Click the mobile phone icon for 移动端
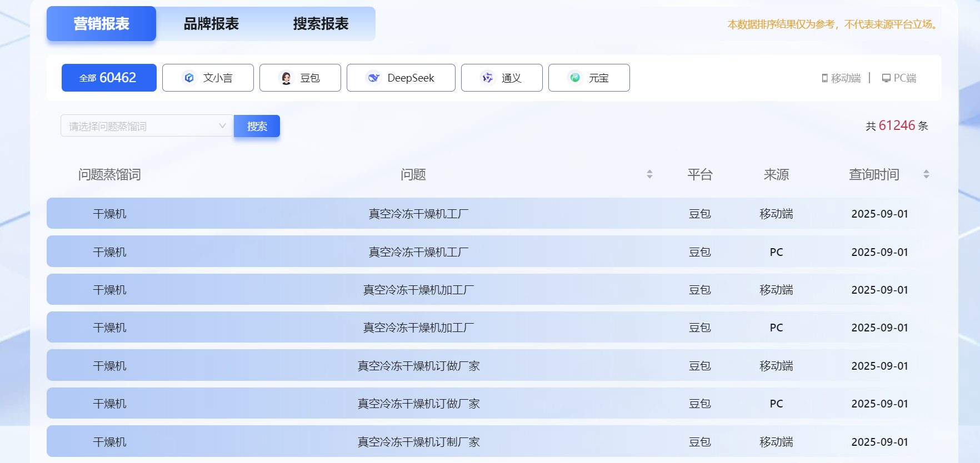980x463 pixels. coord(825,78)
